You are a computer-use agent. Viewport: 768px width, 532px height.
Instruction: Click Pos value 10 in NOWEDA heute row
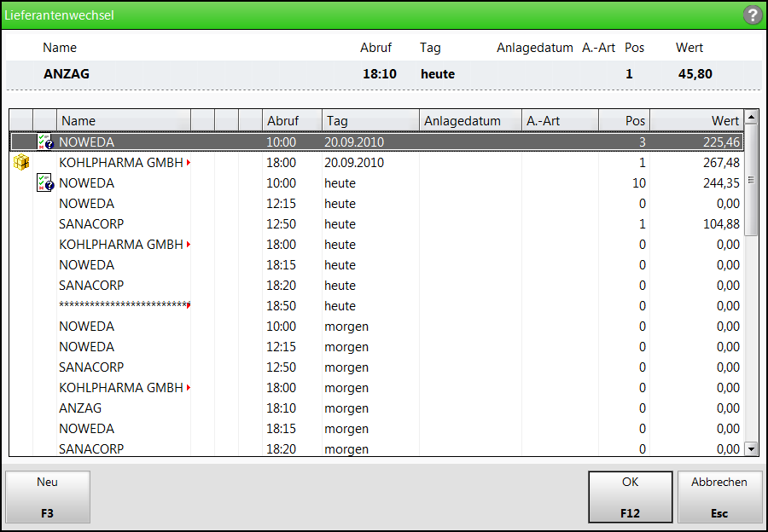coord(638,183)
